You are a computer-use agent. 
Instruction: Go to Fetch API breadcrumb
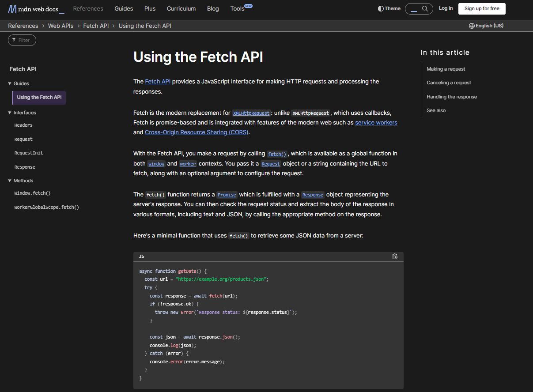(96, 26)
